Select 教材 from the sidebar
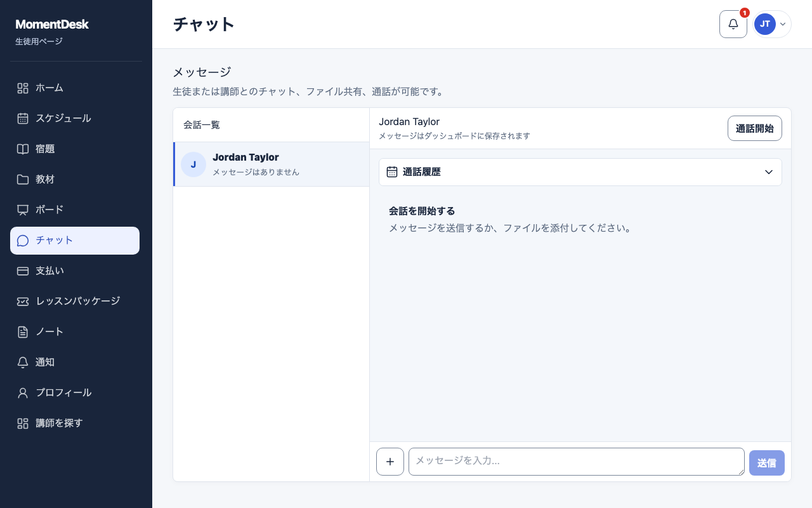The width and height of the screenshot is (812, 508). pyautogui.click(x=75, y=180)
